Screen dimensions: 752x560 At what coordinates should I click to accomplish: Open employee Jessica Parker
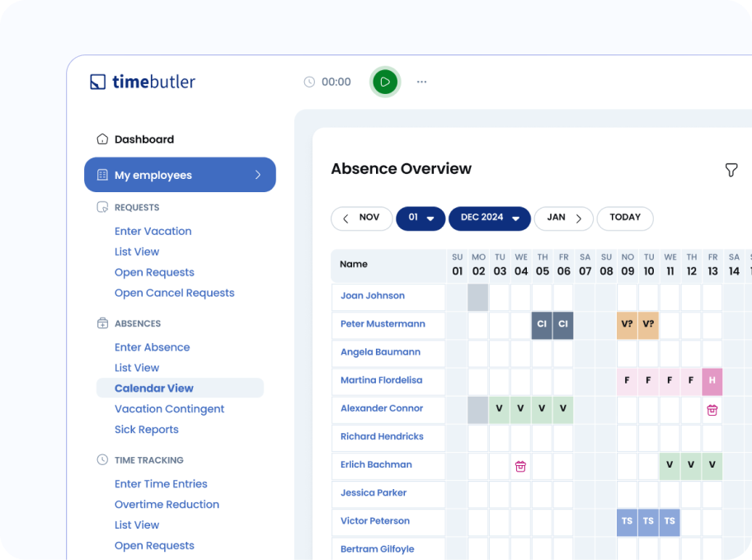pyautogui.click(x=374, y=493)
